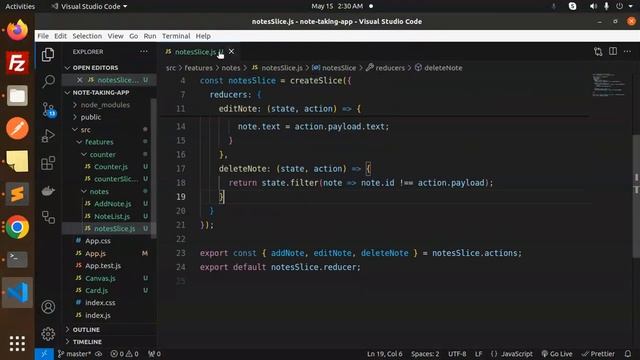640x360 pixels.
Task: Click the master branch in status bar
Action: (74, 354)
